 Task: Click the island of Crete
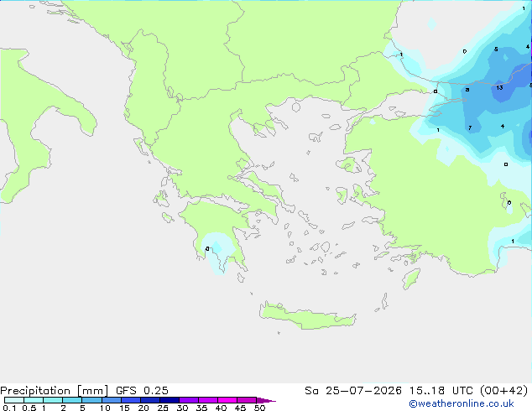[x=307, y=316]
